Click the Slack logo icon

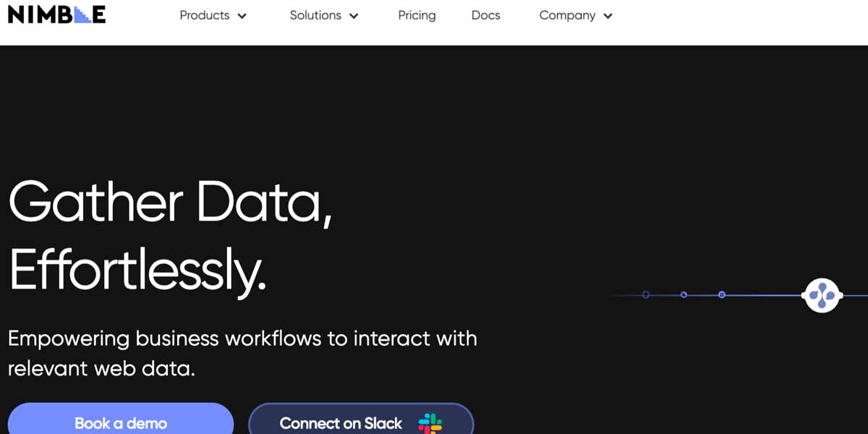[x=430, y=423]
